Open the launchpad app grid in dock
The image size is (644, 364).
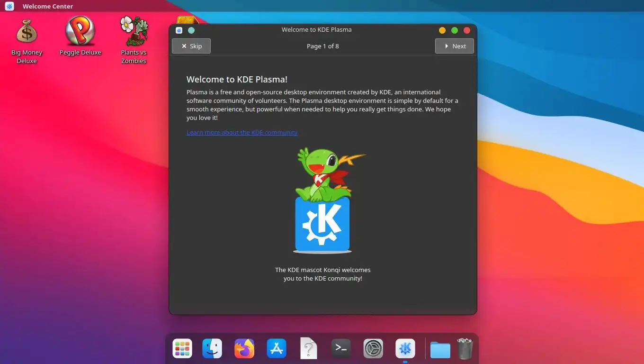click(x=182, y=349)
